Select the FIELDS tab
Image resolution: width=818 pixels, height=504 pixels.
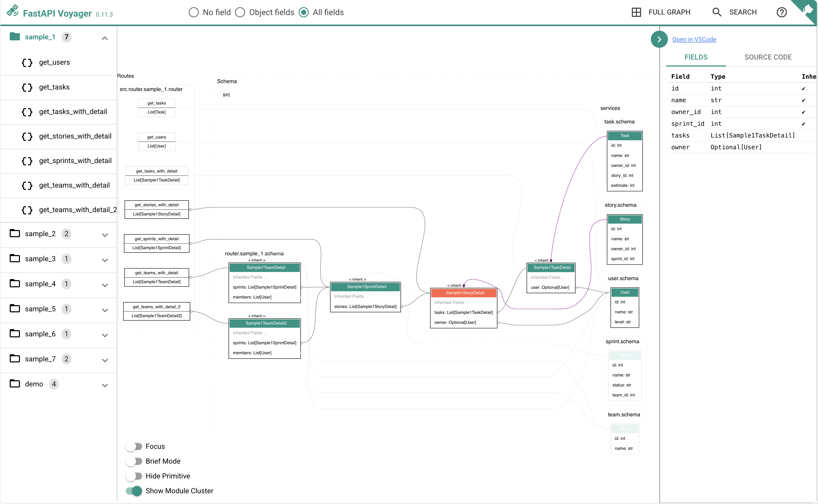(696, 57)
